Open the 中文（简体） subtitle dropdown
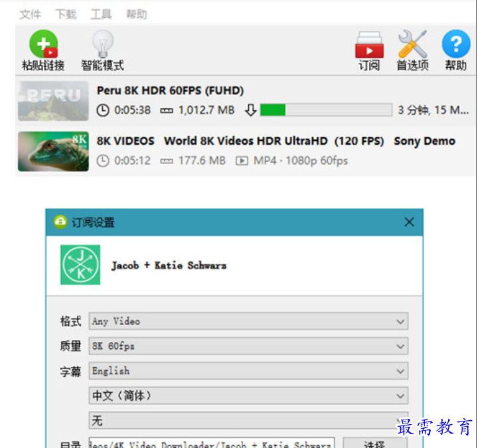 tap(248, 396)
